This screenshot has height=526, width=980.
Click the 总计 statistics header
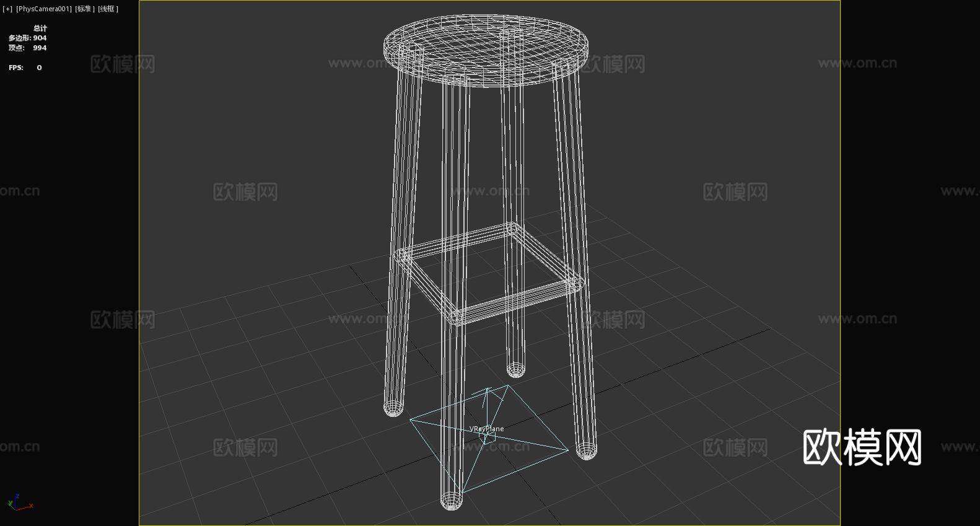40,28
